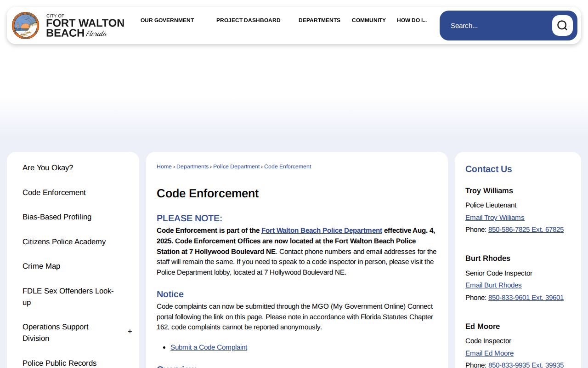Click Email Troy Williams link
Image resolution: width=588 pixels, height=368 pixels.
(x=495, y=218)
